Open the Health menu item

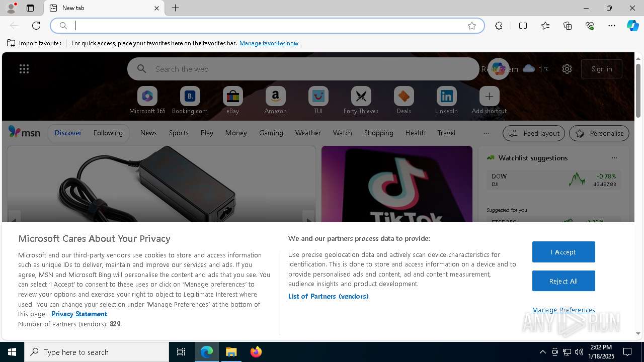[x=415, y=133]
